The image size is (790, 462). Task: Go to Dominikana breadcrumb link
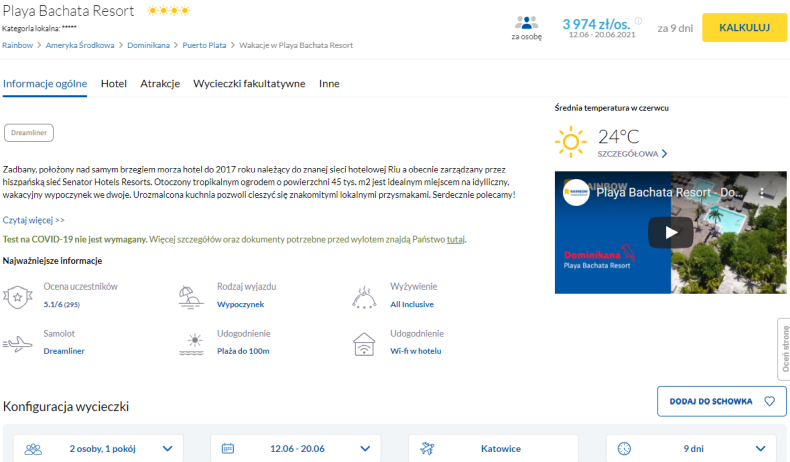click(x=148, y=45)
